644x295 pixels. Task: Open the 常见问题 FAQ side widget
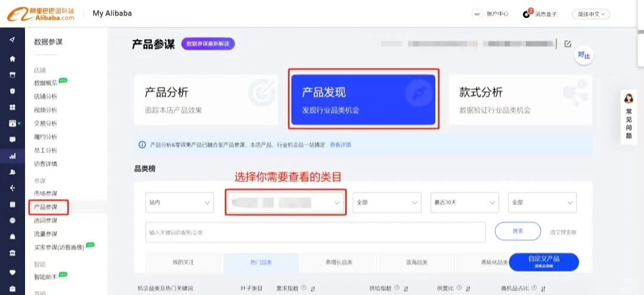point(628,117)
